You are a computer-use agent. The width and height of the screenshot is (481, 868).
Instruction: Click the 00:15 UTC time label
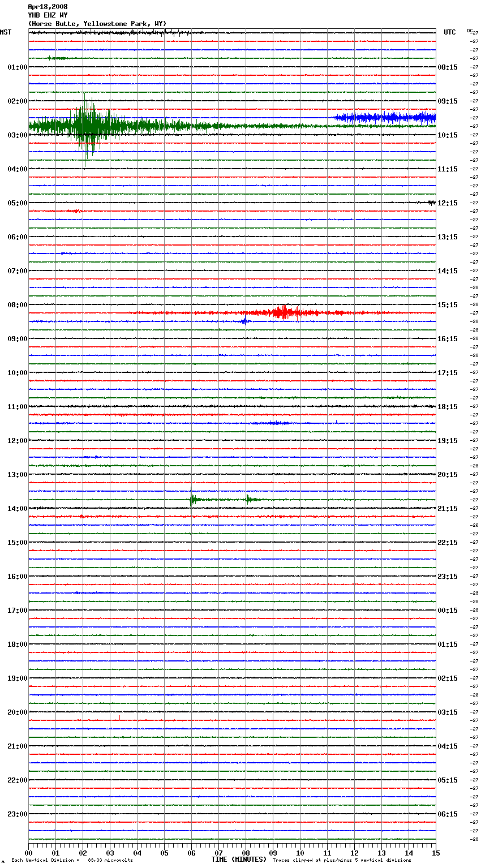tap(448, 611)
